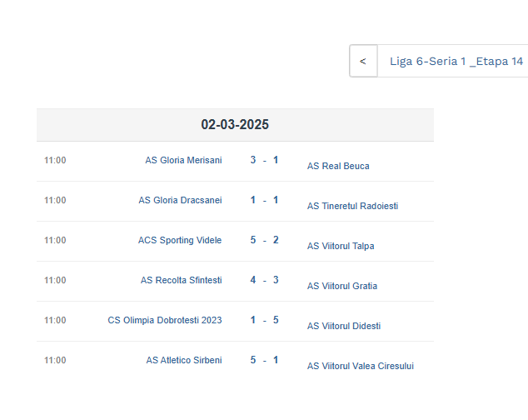528x420 pixels.
Task: View the 3 - 1 Merisani match score
Action: pyautogui.click(x=264, y=160)
